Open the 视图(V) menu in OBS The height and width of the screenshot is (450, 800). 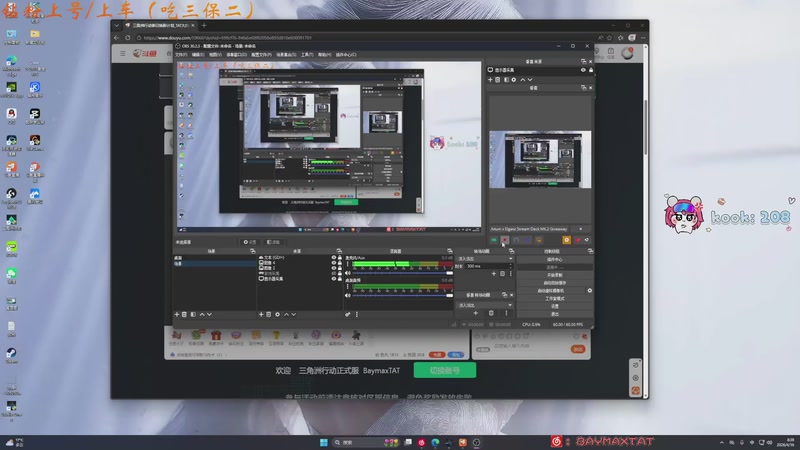click(215, 55)
